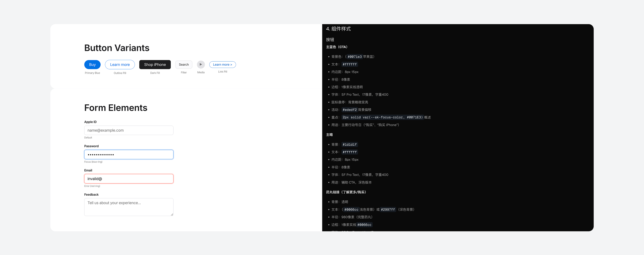Click the #0066cc code in the 边框 line
The width and height of the screenshot is (644, 255).
pyautogui.click(x=364, y=225)
